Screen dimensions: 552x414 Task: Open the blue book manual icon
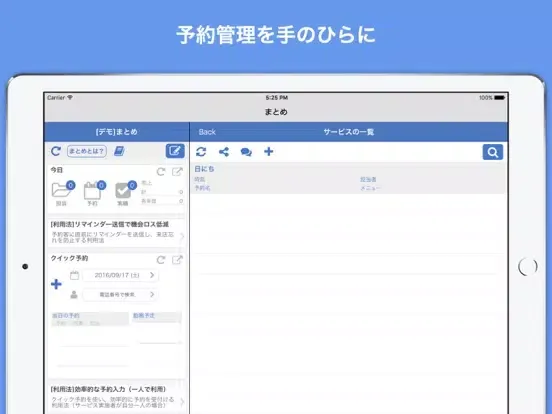[119, 151]
